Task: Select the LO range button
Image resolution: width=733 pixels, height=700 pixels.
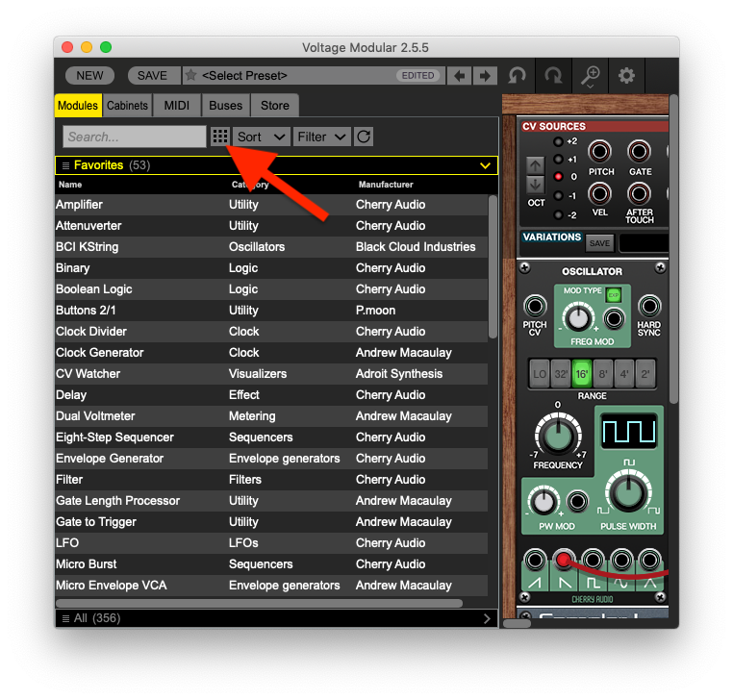Action: [x=540, y=374]
